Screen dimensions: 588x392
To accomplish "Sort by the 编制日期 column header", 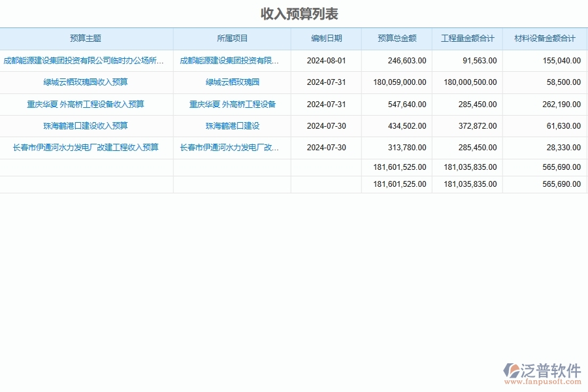I will [x=326, y=38].
